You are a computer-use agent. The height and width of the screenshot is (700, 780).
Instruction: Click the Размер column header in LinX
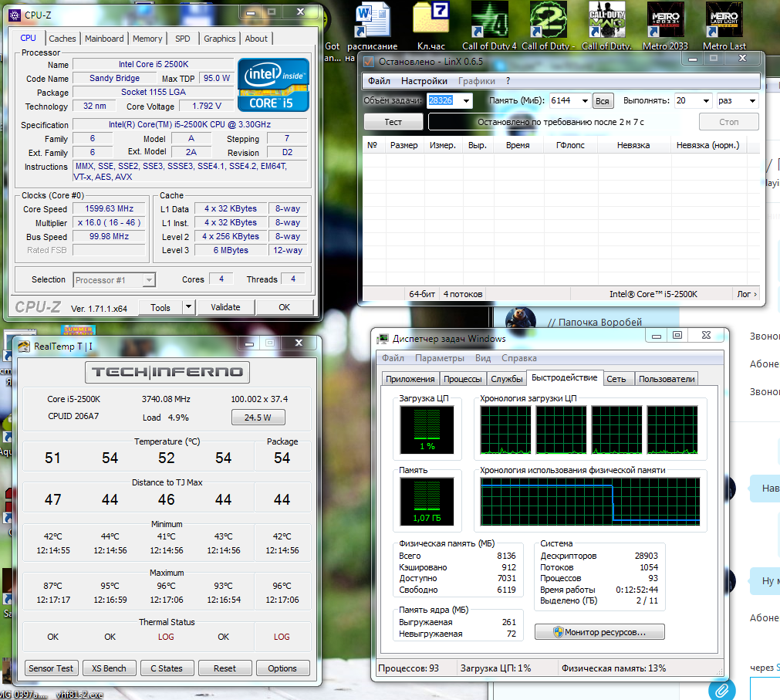[404, 145]
